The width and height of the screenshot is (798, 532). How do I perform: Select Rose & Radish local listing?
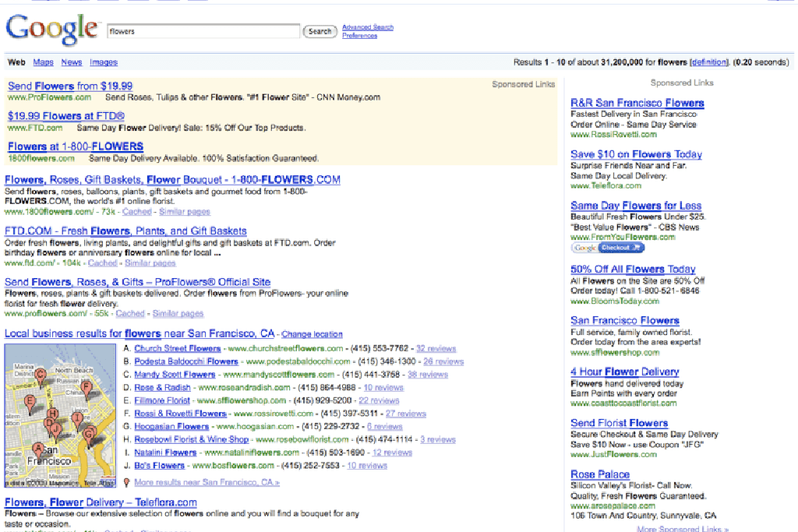click(162, 387)
